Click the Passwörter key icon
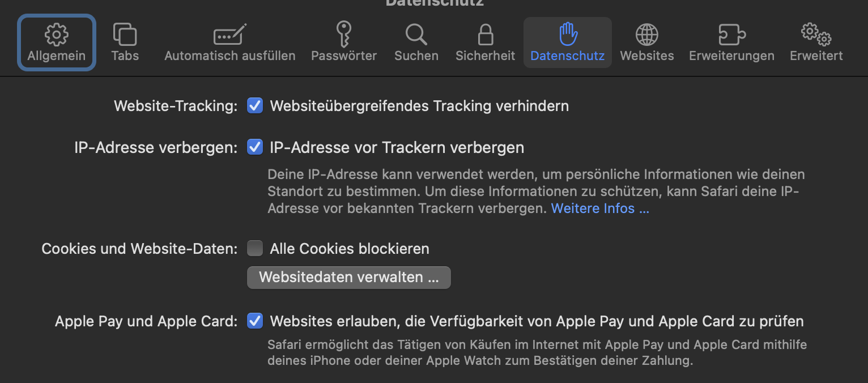 pyautogui.click(x=343, y=35)
